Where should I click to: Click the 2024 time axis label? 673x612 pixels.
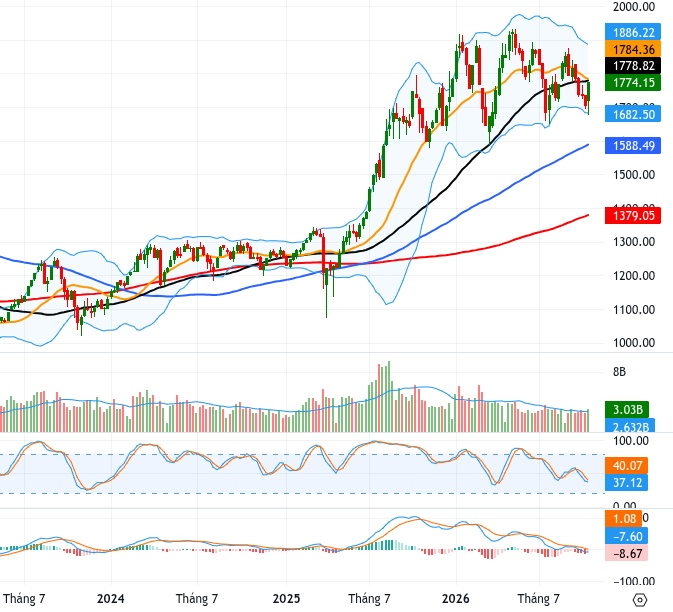(x=110, y=598)
